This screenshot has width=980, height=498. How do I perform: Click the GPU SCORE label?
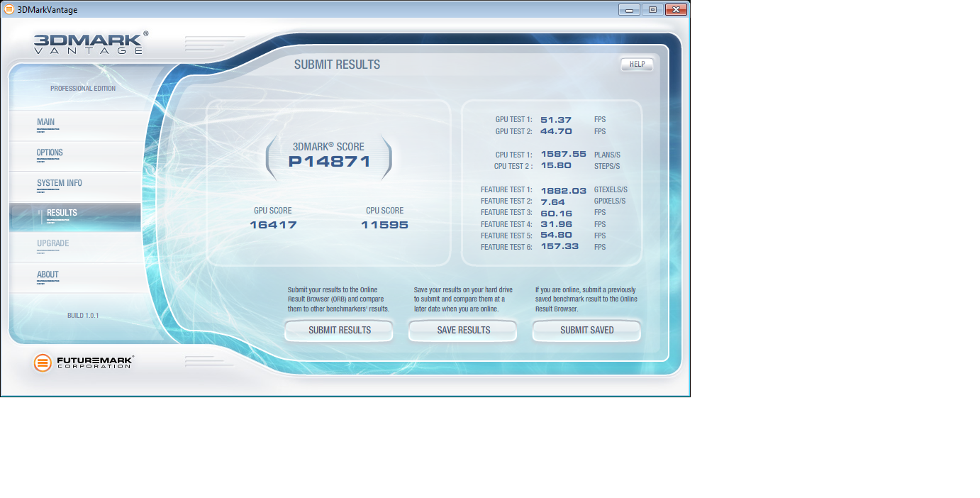pyautogui.click(x=273, y=211)
